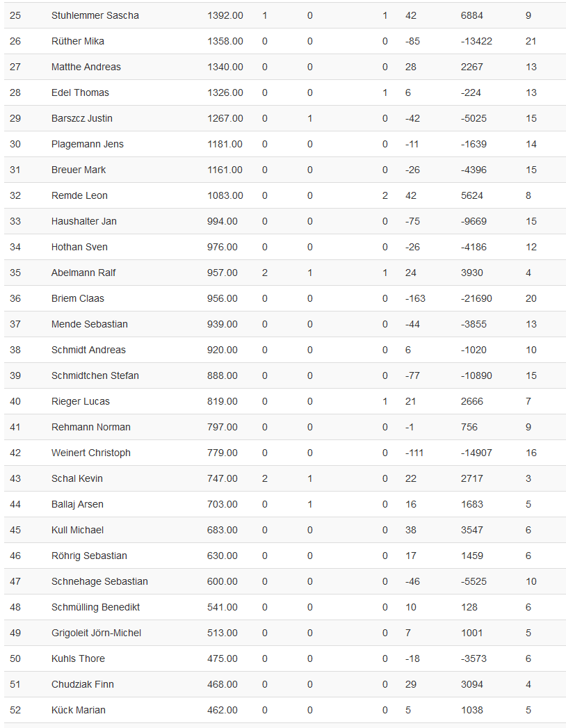Click the player name Stuhlemmer Sascha

(95, 15)
